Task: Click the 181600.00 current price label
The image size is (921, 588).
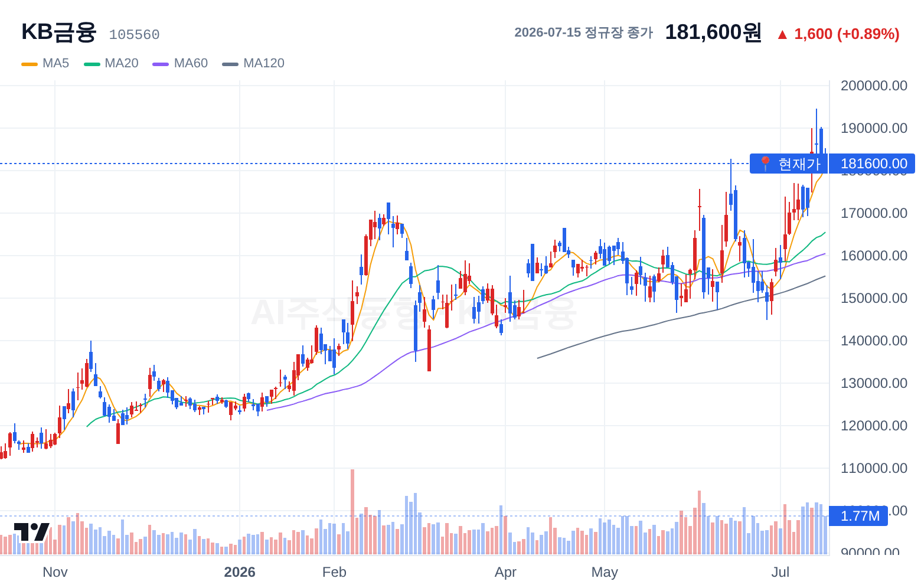Action: coord(873,164)
